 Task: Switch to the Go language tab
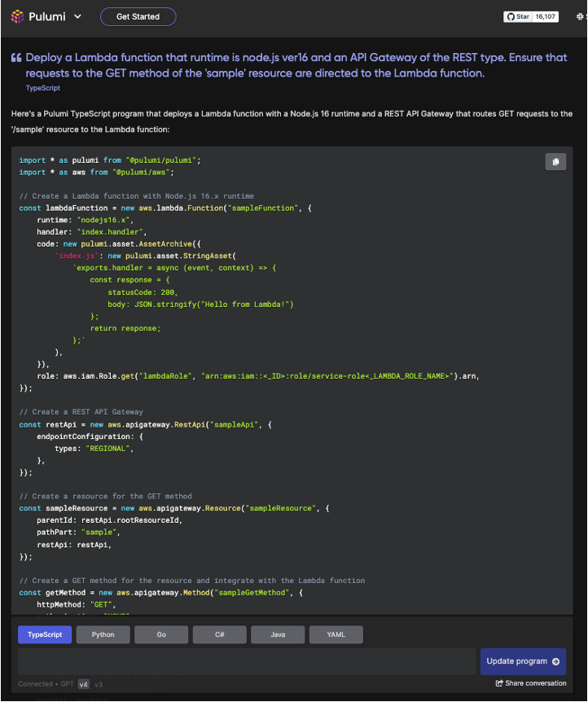[161, 634]
